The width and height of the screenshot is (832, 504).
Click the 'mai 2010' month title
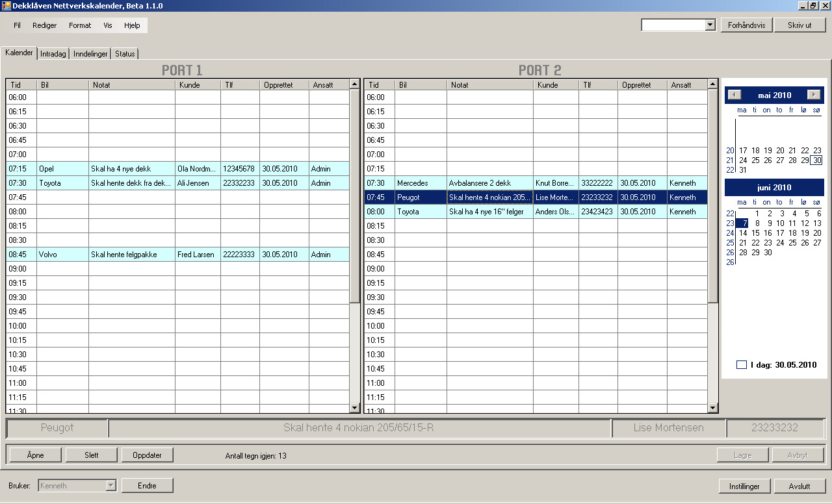pos(774,95)
